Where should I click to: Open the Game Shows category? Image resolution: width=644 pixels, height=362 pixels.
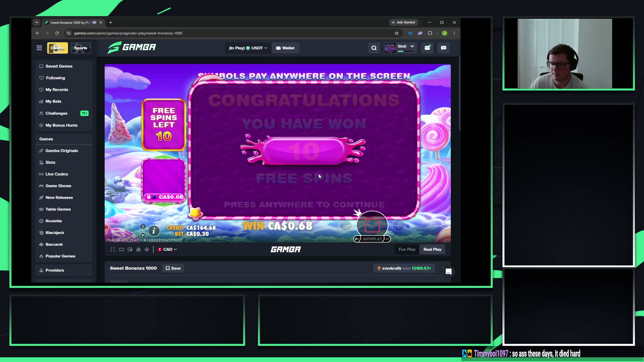point(64,186)
